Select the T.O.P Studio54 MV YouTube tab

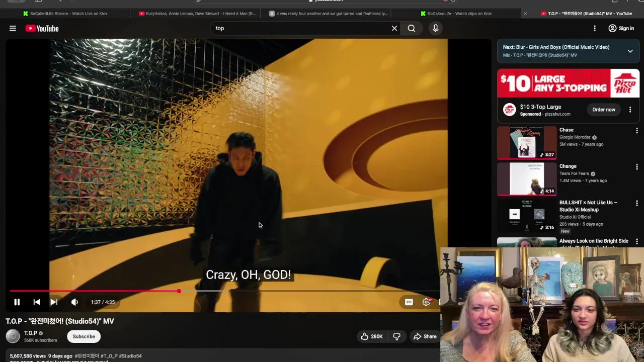coord(586,14)
